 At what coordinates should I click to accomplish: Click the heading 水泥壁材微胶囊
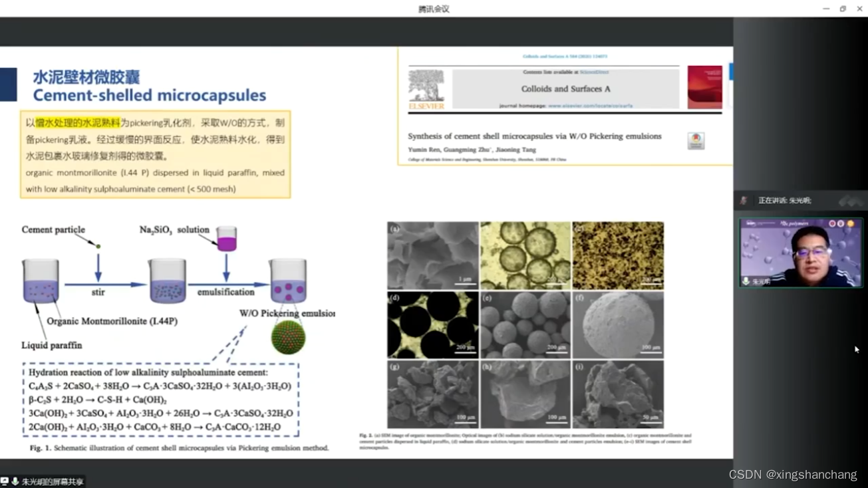click(86, 76)
